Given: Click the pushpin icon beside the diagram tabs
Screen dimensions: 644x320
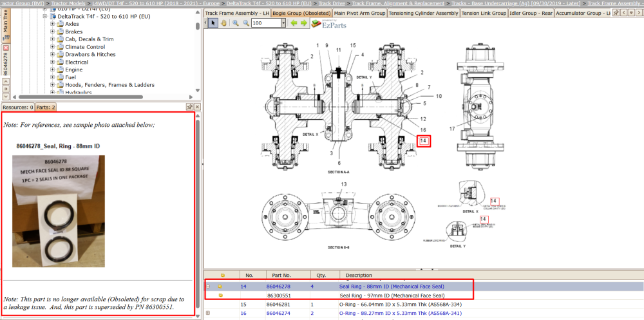Looking at the screenshot, I should point(616,13).
